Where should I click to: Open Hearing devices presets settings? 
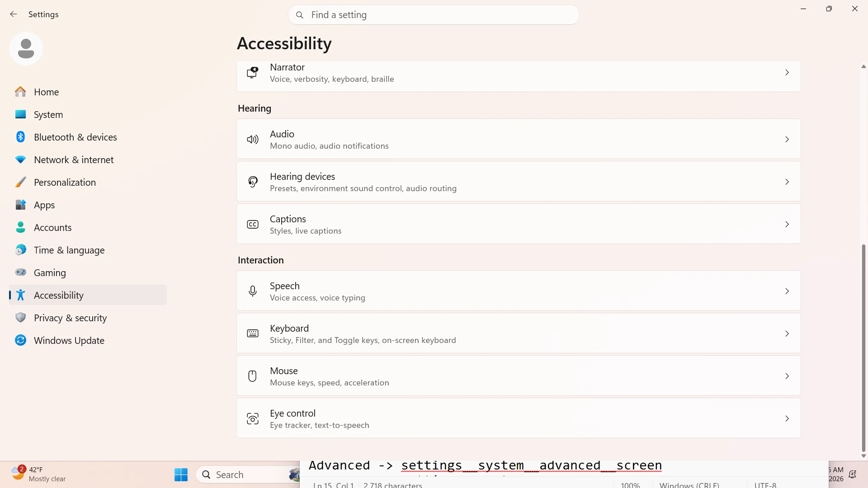519,182
